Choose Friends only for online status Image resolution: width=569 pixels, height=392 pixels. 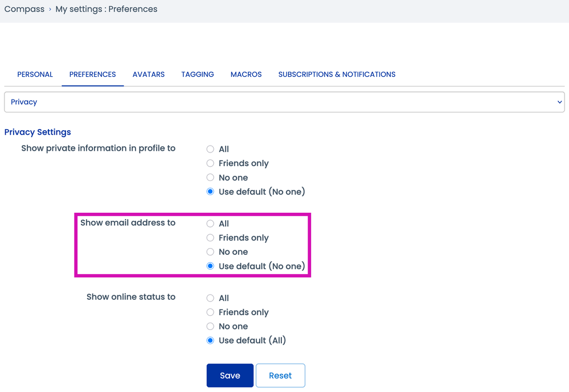coord(210,312)
